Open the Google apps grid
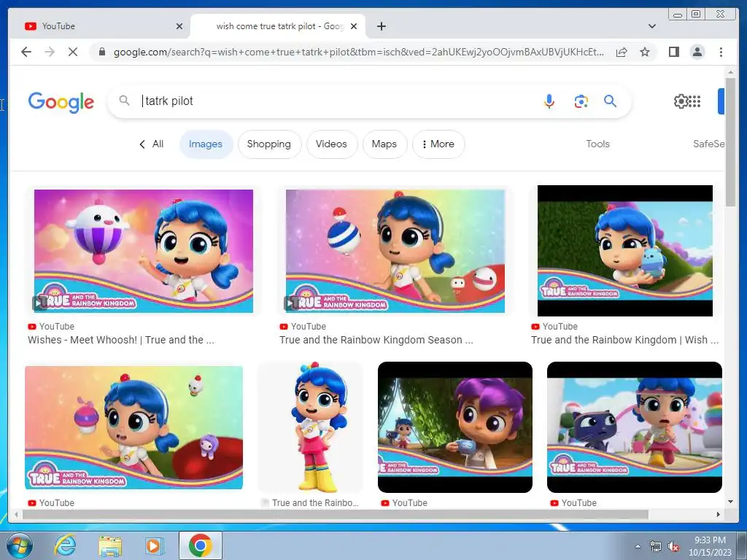 695,101
